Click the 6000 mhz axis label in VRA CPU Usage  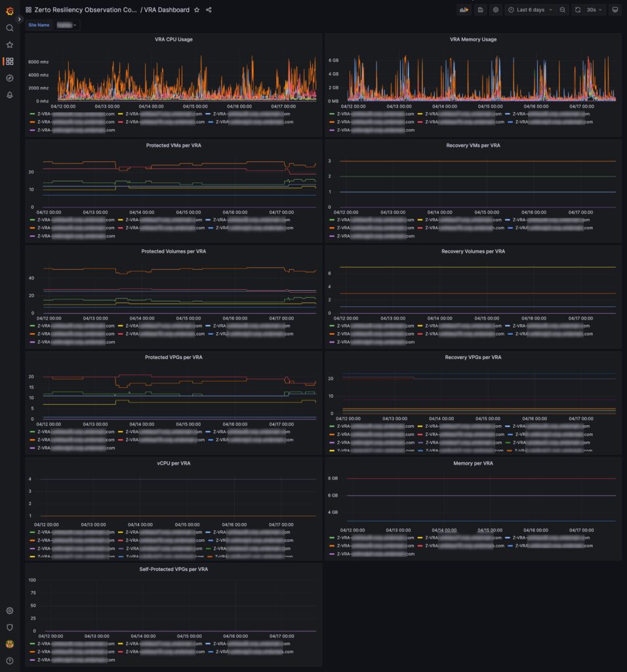tap(39, 62)
